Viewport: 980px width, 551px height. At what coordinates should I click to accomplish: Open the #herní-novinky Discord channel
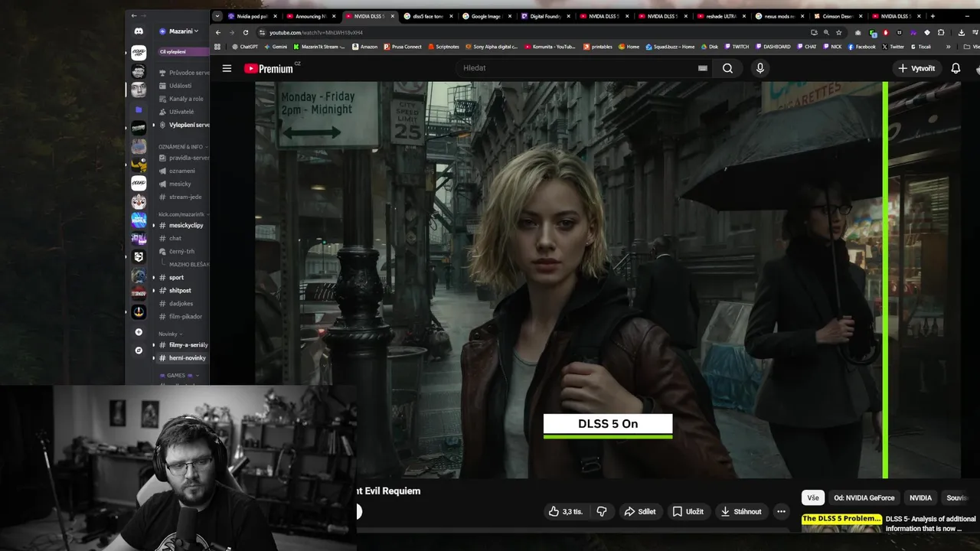pyautogui.click(x=184, y=358)
